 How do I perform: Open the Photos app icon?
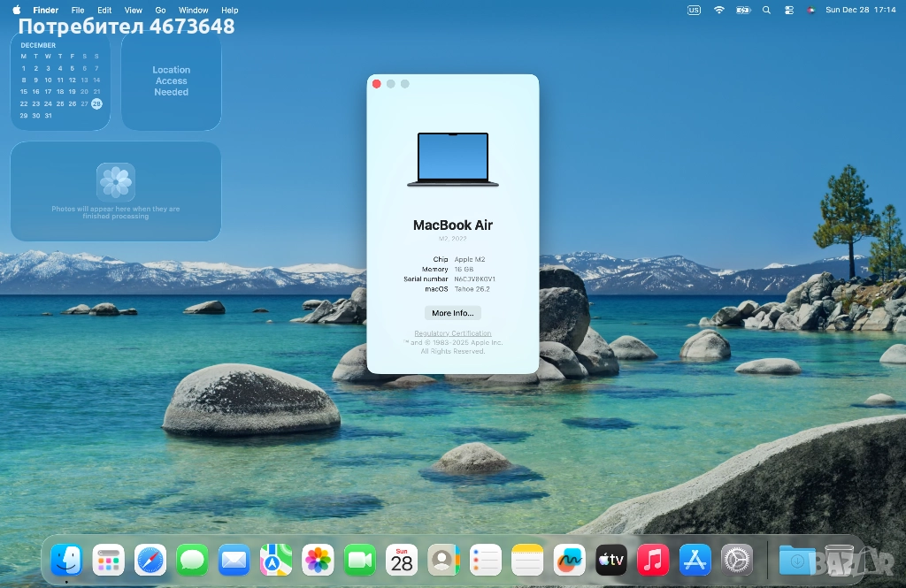click(x=318, y=560)
